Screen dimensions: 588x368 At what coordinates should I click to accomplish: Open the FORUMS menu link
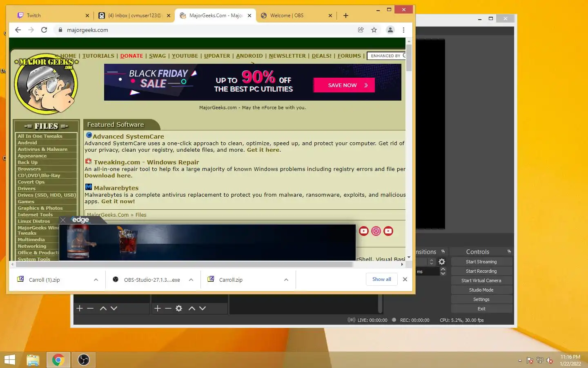tap(349, 56)
